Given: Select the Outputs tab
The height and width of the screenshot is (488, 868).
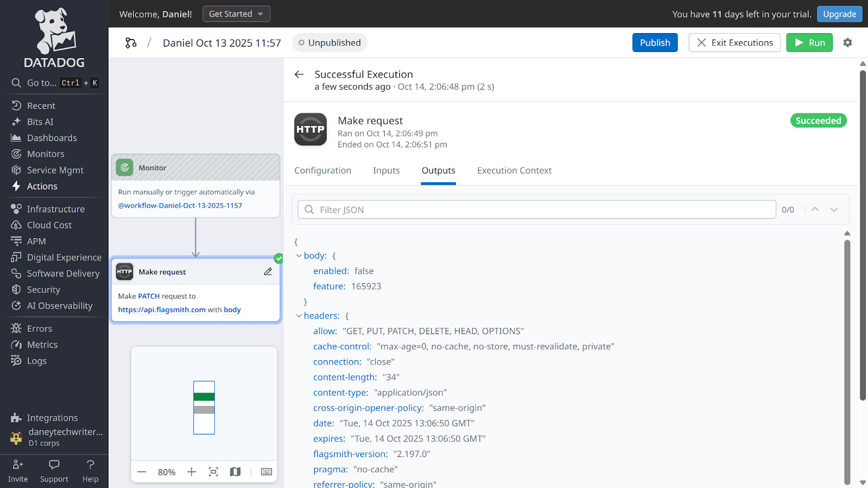Looking at the screenshot, I should [x=438, y=170].
